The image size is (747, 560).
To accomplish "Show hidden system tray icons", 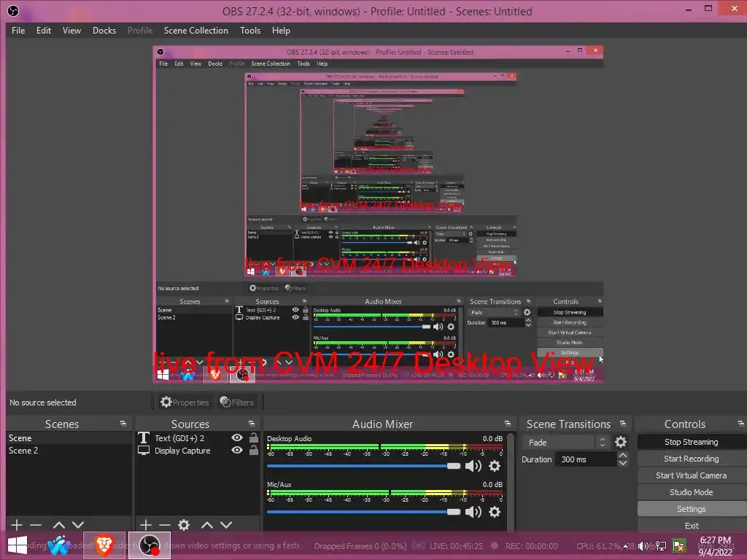I will pyautogui.click(x=625, y=546).
